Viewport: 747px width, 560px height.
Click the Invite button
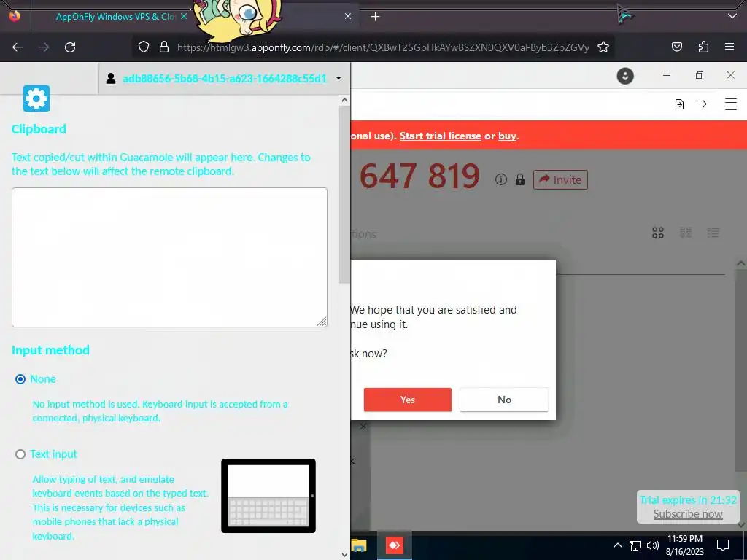click(560, 179)
